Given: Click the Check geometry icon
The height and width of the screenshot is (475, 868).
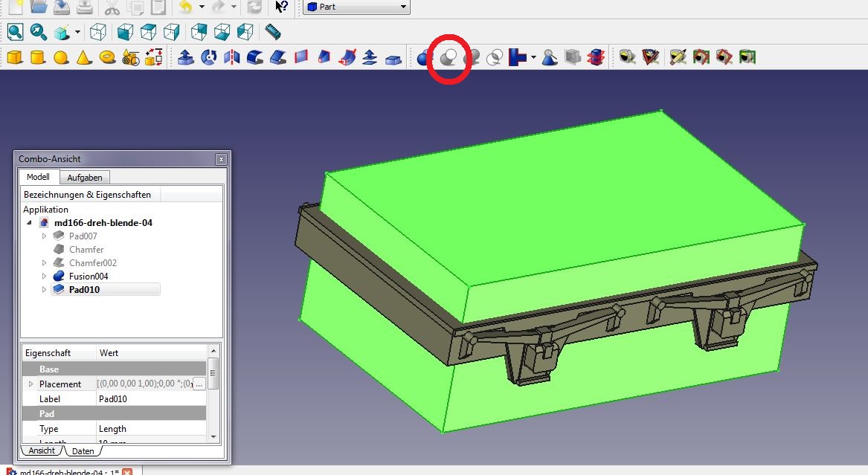Looking at the screenshot, I should pos(549,57).
